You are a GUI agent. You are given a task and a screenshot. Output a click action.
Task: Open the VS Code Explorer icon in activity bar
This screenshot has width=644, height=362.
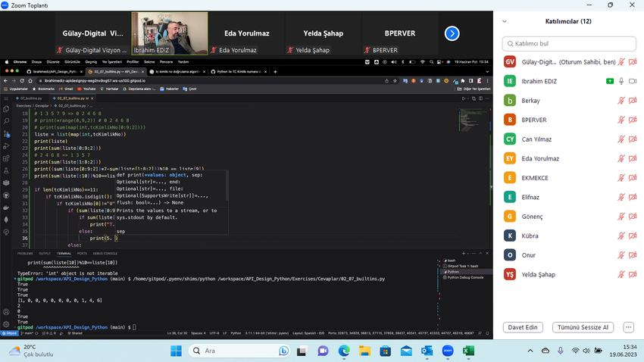[x=6, y=109]
